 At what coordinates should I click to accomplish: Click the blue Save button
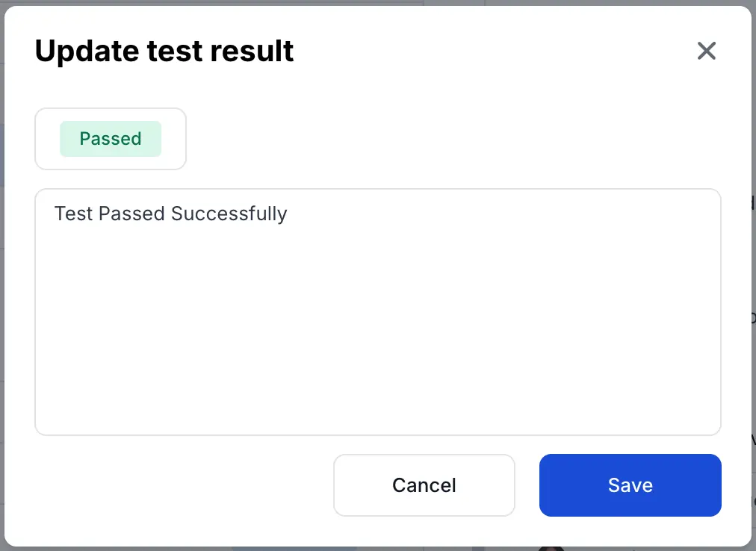click(630, 485)
